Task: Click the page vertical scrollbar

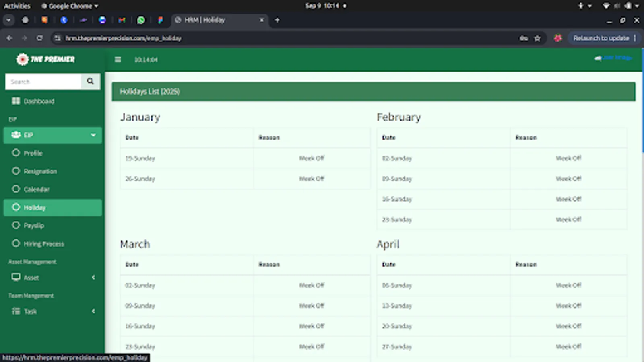Action: point(642,101)
